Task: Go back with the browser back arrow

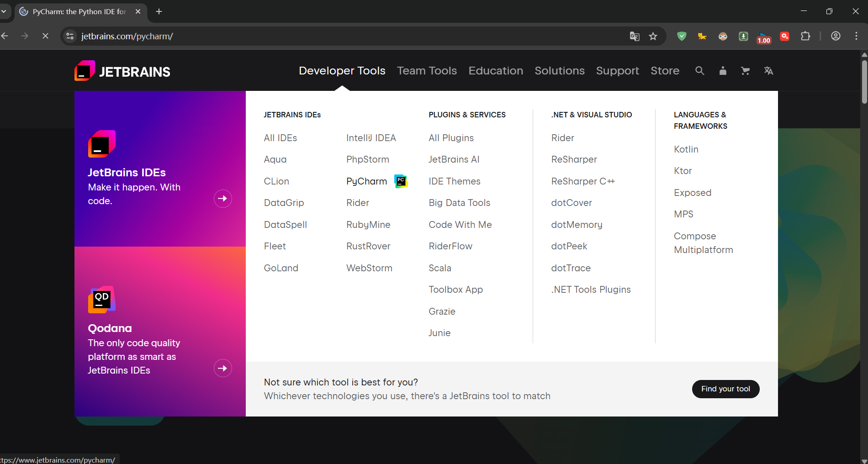Action: [x=5, y=36]
